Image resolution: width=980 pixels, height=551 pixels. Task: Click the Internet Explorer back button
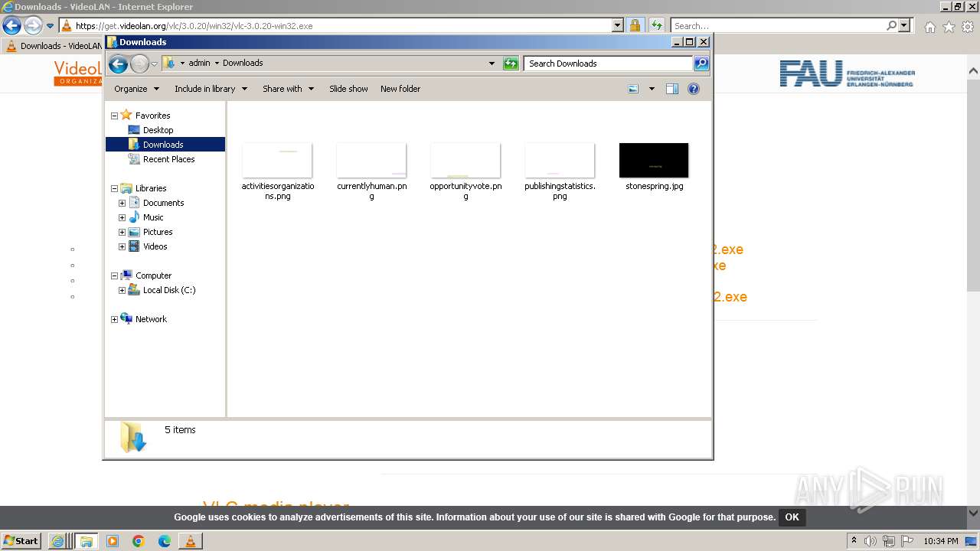coord(12,26)
